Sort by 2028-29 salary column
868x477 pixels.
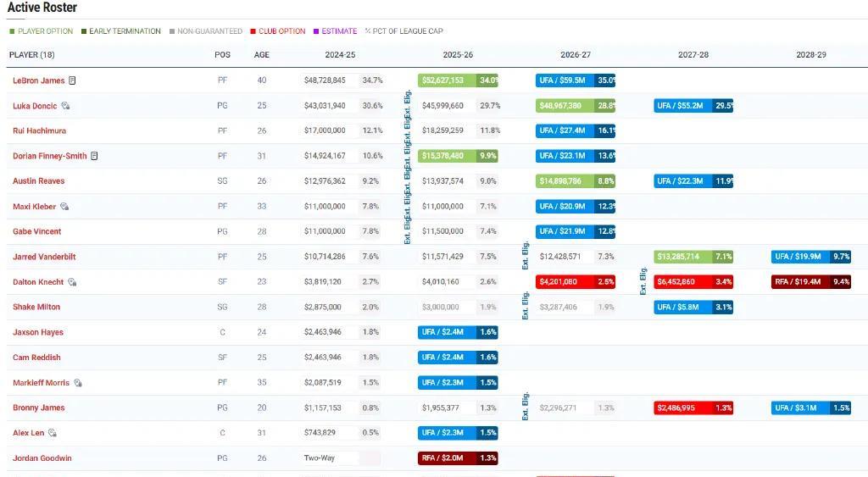811,55
